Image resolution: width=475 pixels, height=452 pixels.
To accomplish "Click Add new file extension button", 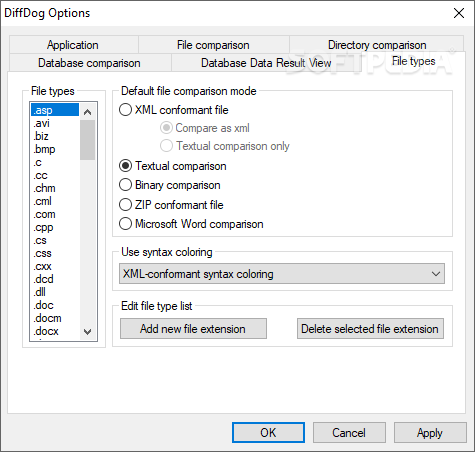I will pos(193,329).
